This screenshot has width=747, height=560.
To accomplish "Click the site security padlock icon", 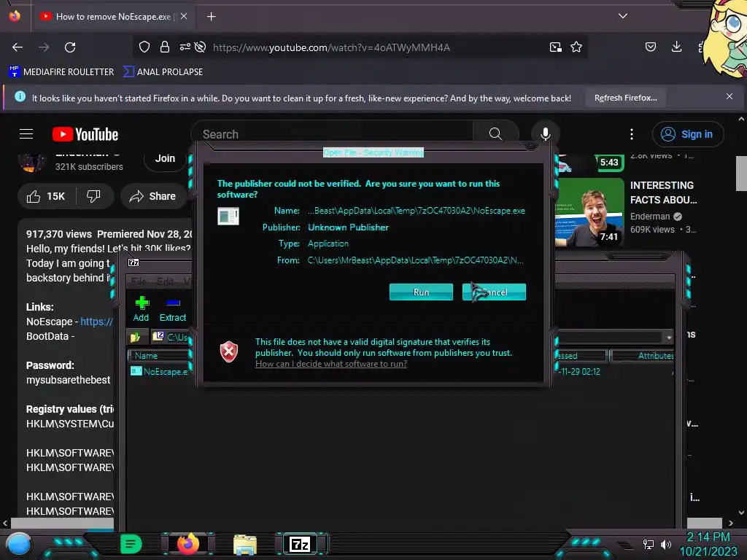I will click(165, 47).
